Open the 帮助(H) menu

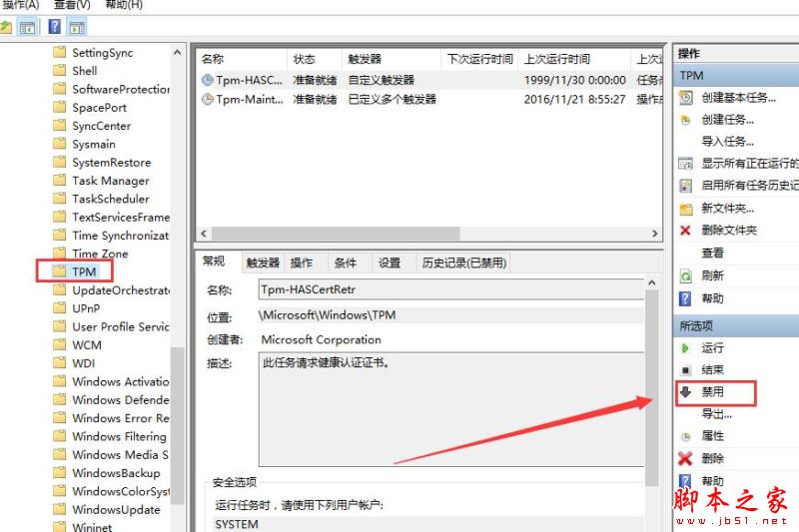click(123, 5)
